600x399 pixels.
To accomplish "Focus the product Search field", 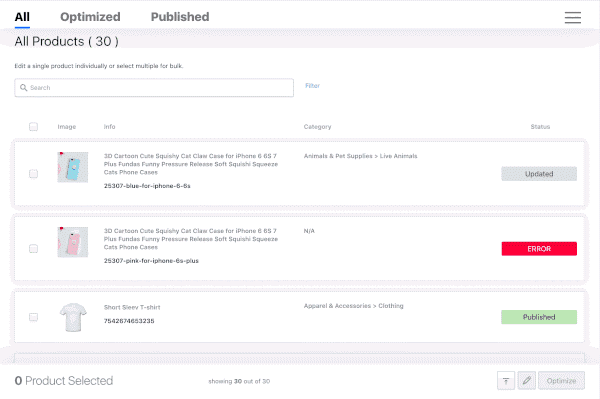I will coord(154,88).
